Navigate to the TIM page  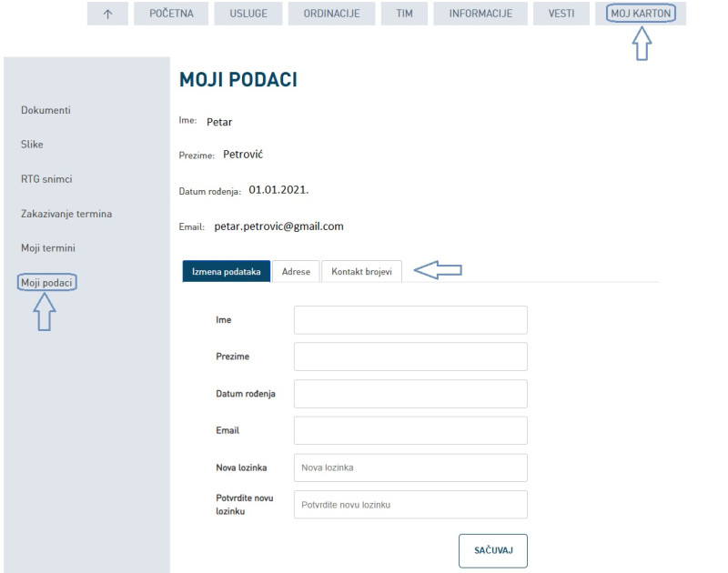(x=404, y=14)
